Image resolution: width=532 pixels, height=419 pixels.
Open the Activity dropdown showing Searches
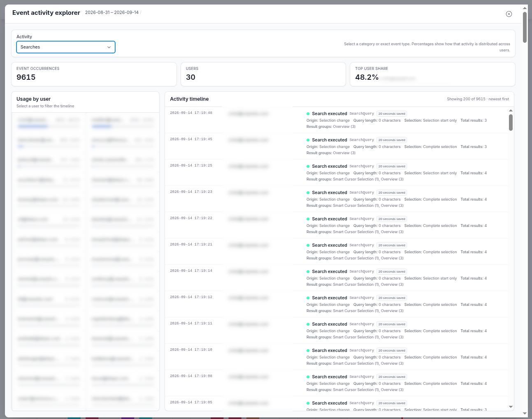point(66,47)
